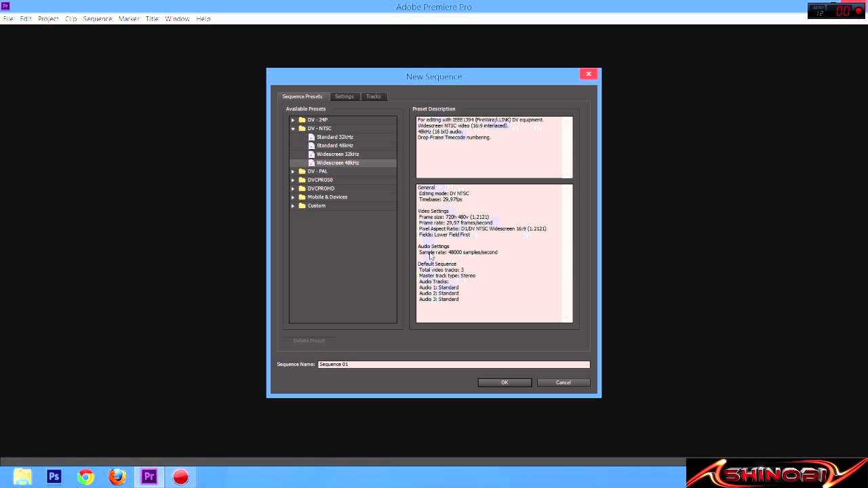Image resolution: width=868 pixels, height=488 pixels.
Task: Open the Help menu
Action: (x=203, y=19)
